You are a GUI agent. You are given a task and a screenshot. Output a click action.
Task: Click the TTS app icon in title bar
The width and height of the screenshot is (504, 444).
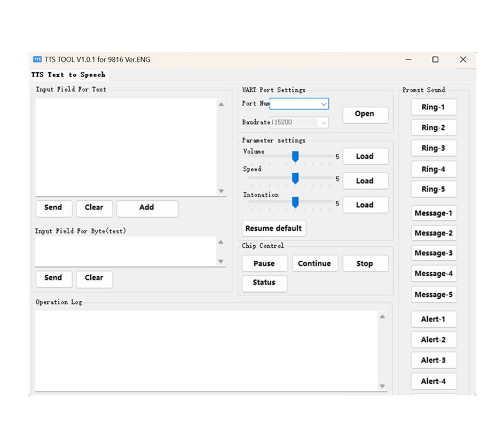pos(37,59)
